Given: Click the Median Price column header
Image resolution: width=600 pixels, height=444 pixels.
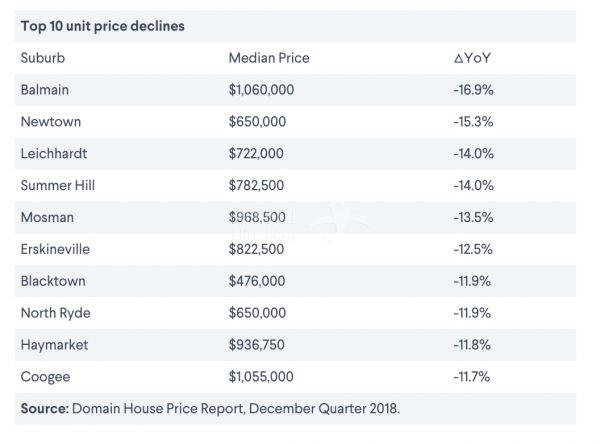Looking at the screenshot, I should coord(269,58).
